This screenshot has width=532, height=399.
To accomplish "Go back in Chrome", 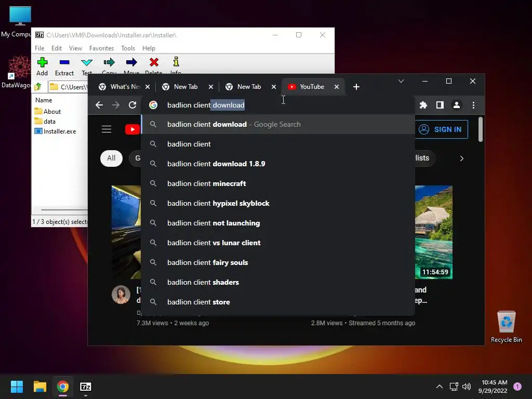I will (x=99, y=105).
